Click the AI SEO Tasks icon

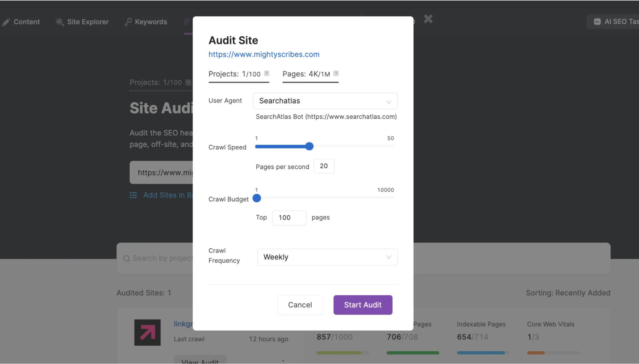[597, 22]
